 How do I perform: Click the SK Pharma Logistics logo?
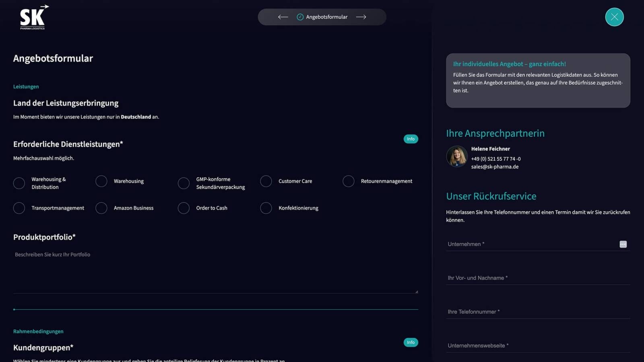[34, 17]
